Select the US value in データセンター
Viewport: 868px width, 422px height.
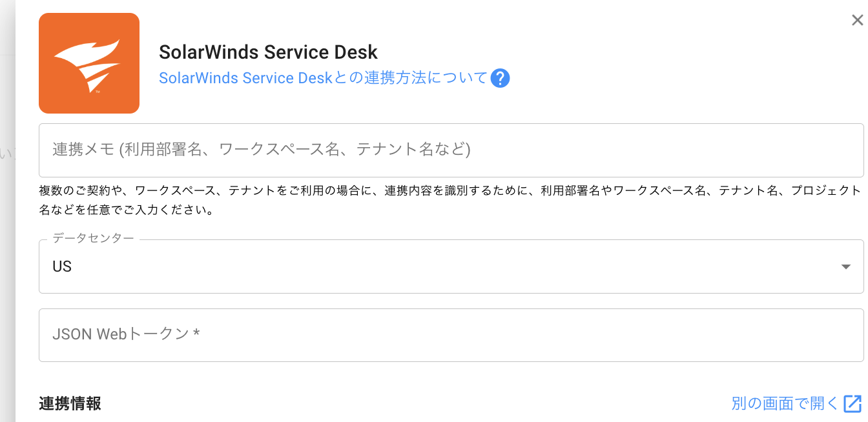(62, 267)
